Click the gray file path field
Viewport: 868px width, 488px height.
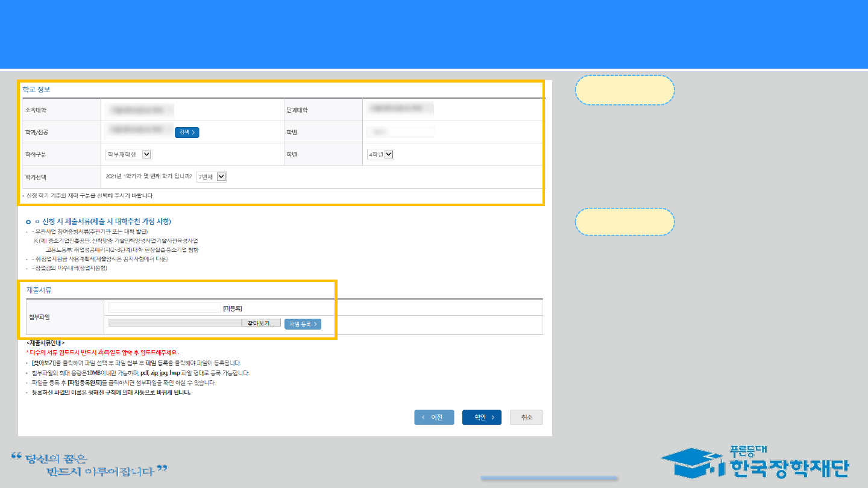[x=175, y=324]
